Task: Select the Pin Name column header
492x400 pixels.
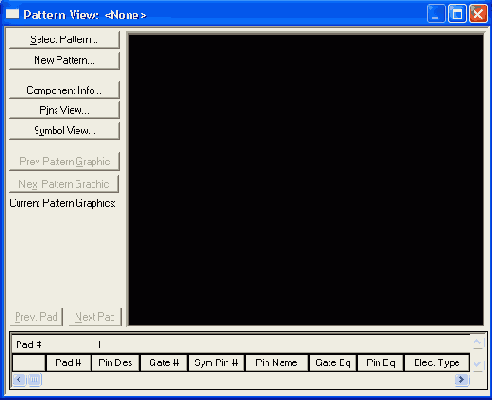Action: coord(276,363)
